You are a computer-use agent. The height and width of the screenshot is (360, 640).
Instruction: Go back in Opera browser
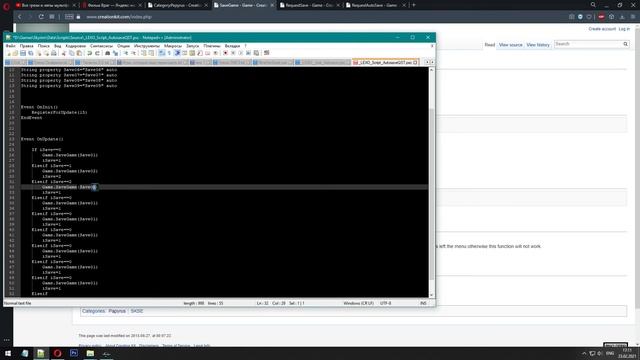[x=20, y=17]
